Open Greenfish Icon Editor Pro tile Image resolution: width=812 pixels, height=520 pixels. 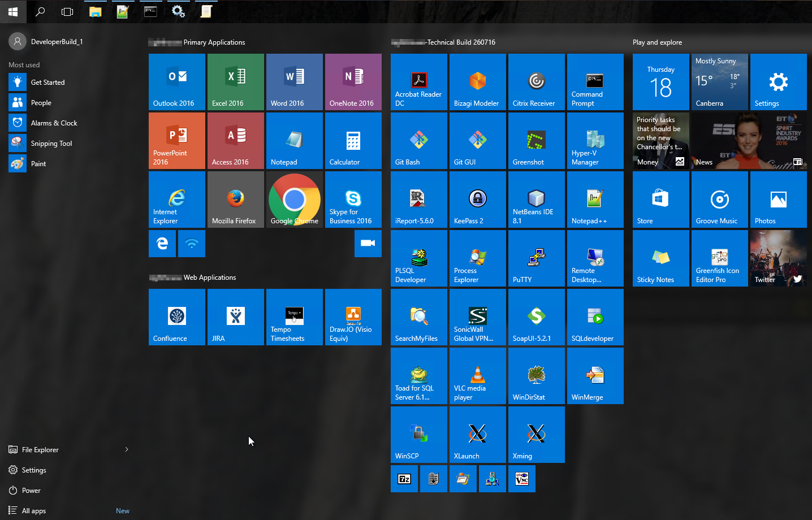tap(720, 258)
